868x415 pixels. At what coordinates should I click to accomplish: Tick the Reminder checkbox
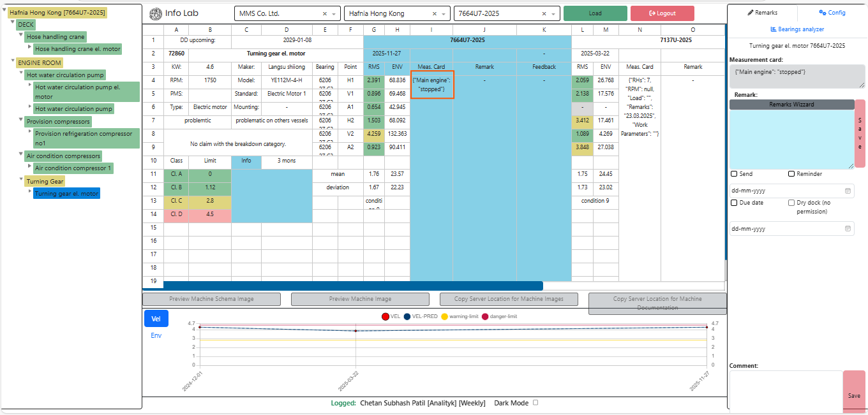tap(791, 174)
